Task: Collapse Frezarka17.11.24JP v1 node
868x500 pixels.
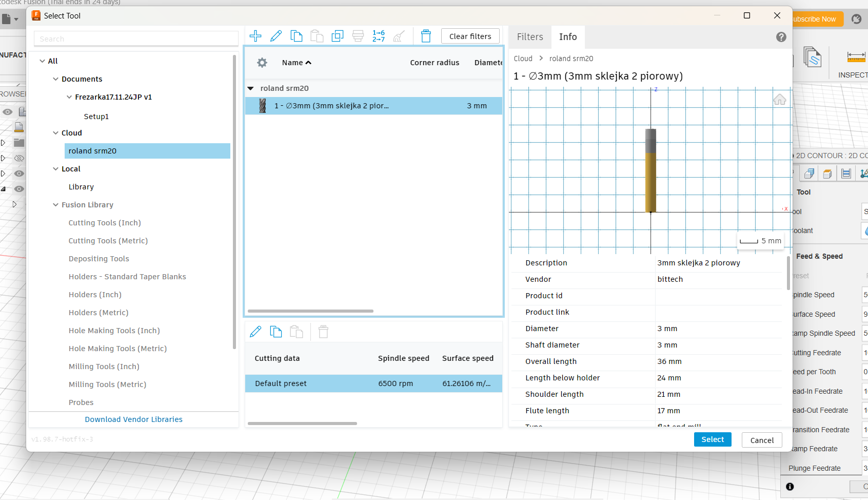Action: coord(69,97)
